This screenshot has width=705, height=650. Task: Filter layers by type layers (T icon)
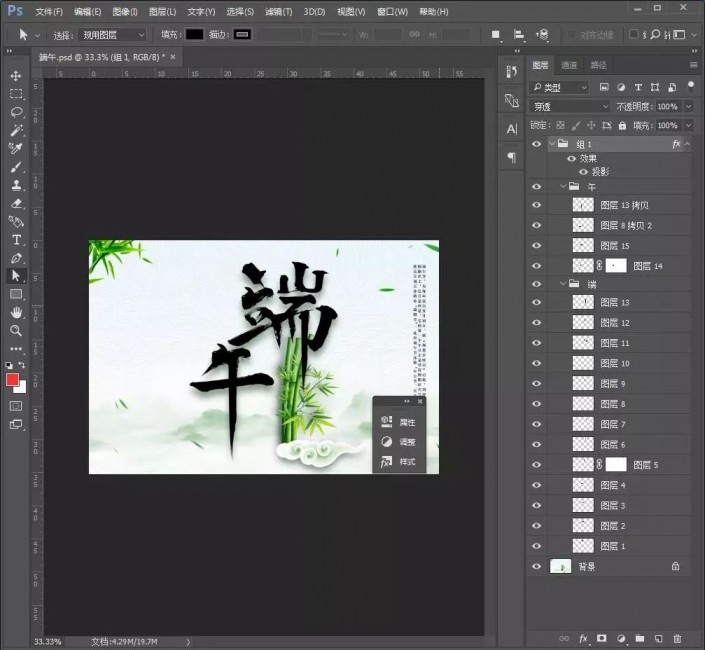coord(638,87)
